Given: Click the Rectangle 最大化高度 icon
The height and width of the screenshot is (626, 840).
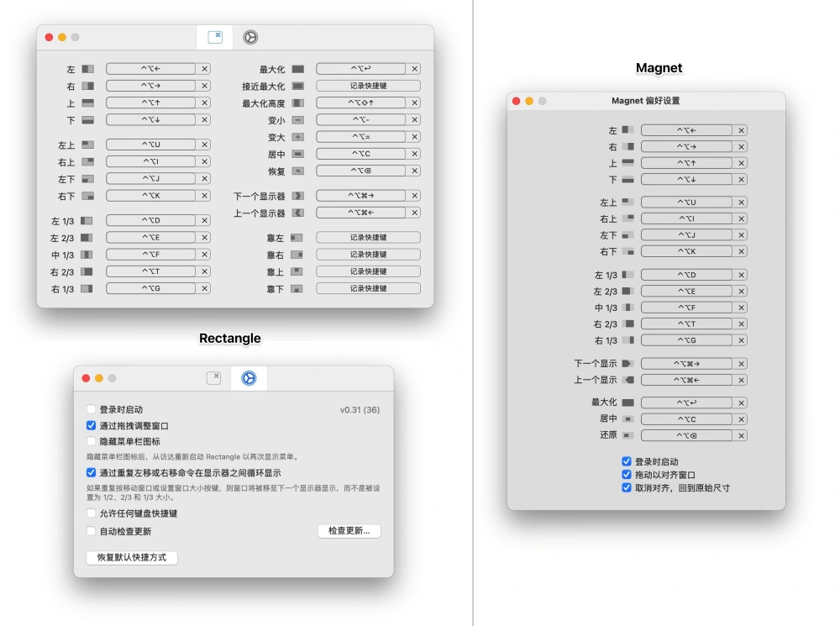Looking at the screenshot, I should click(298, 103).
